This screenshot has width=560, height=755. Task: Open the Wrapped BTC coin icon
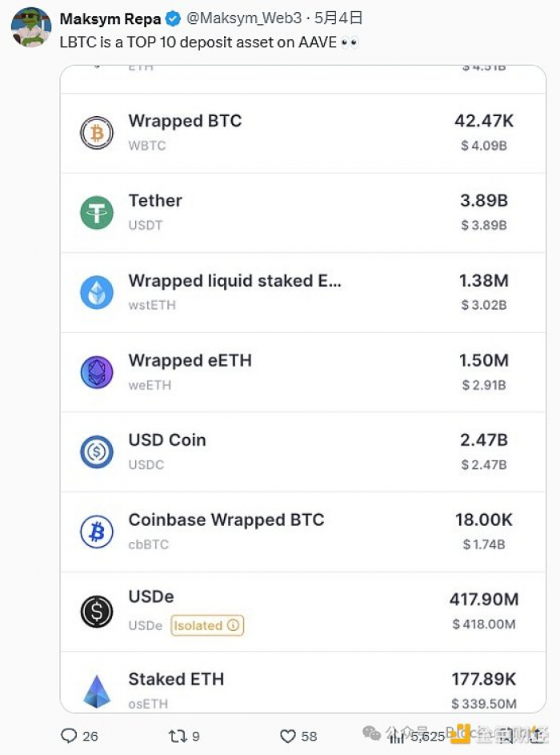97,133
